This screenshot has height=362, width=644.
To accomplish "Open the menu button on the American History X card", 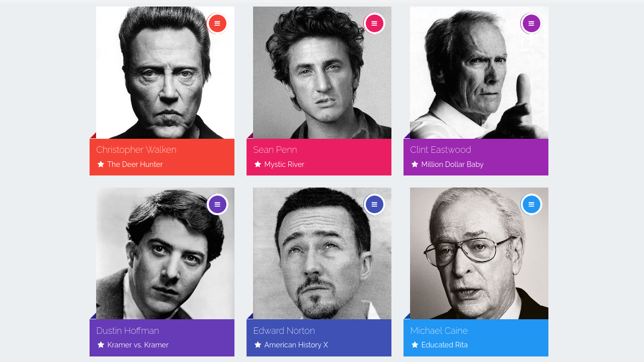I will point(374,205).
